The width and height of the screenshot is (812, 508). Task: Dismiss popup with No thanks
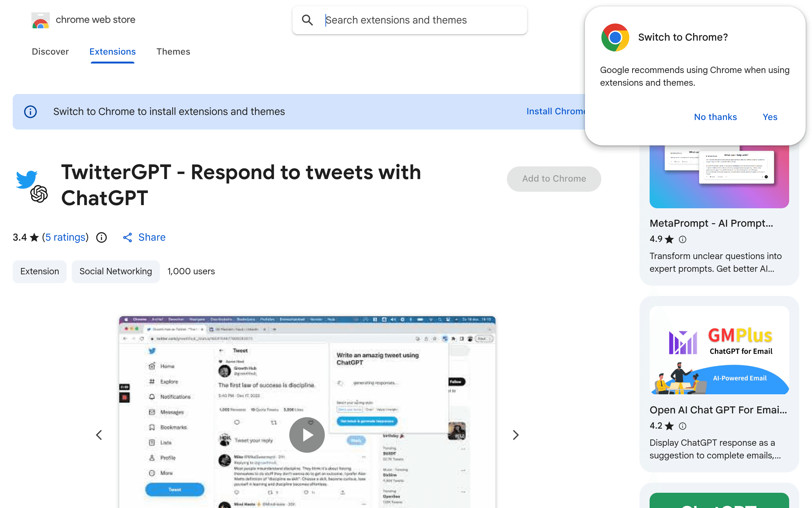point(715,117)
